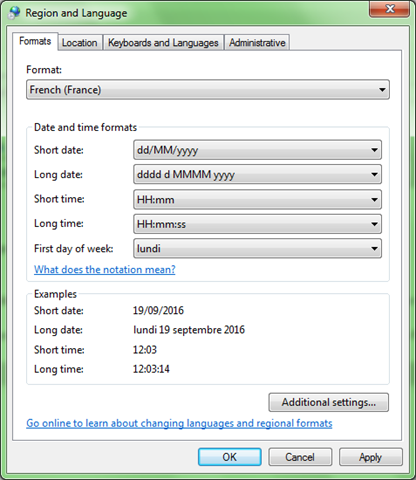Expand the Long date format dropdown
The width and height of the screenshot is (416, 480).
click(x=257, y=174)
